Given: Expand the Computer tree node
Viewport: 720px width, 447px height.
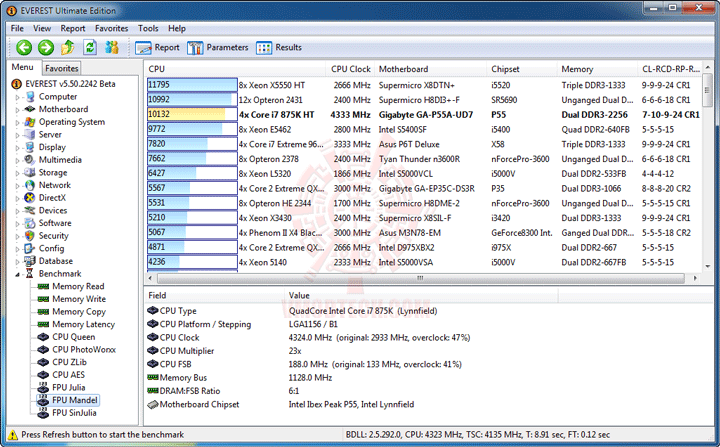Looking at the screenshot, I should (x=17, y=97).
